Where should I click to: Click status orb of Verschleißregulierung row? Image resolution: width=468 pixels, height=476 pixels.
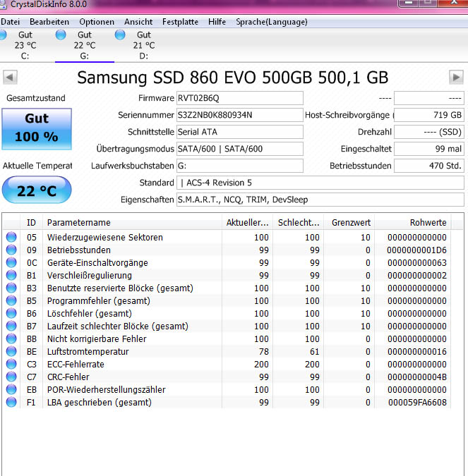coord(11,275)
